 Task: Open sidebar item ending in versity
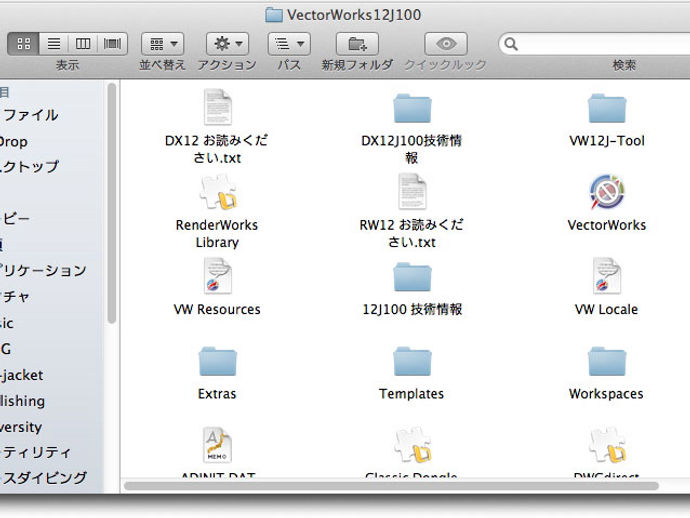coord(21,427)
